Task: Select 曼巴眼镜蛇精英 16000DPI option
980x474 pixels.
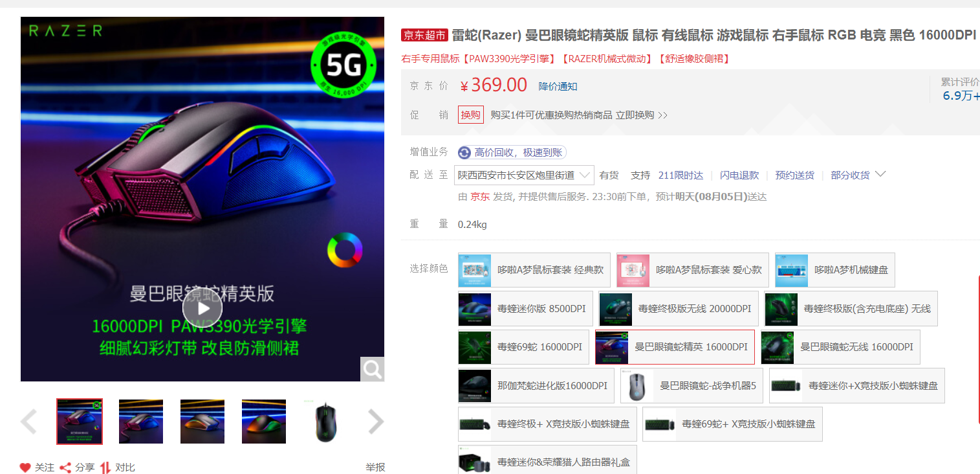Action: [675, 346]
